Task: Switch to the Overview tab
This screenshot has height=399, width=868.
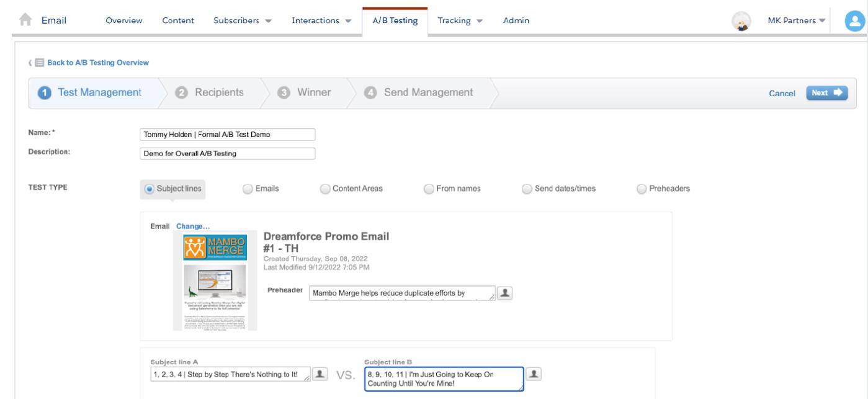Action: [x=124, y=20]
